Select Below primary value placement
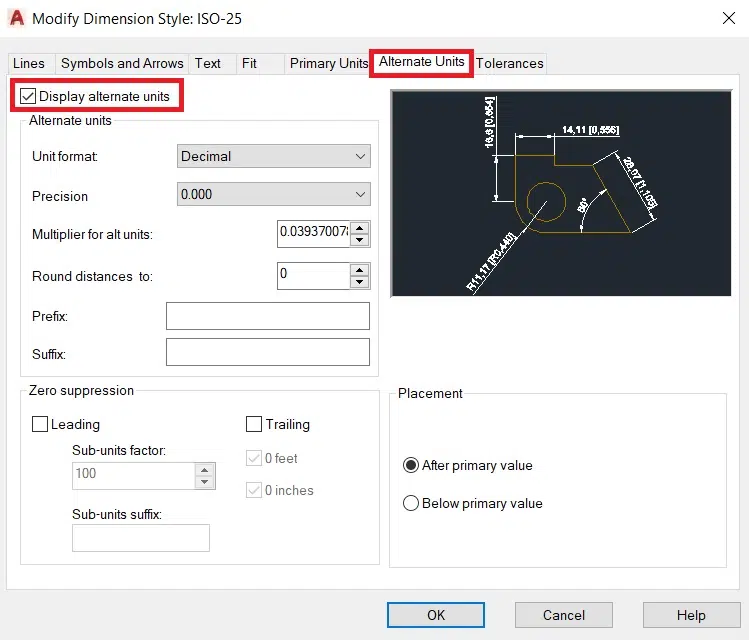The height and width of the screenshot is (640, 749). tap(410, 503)
